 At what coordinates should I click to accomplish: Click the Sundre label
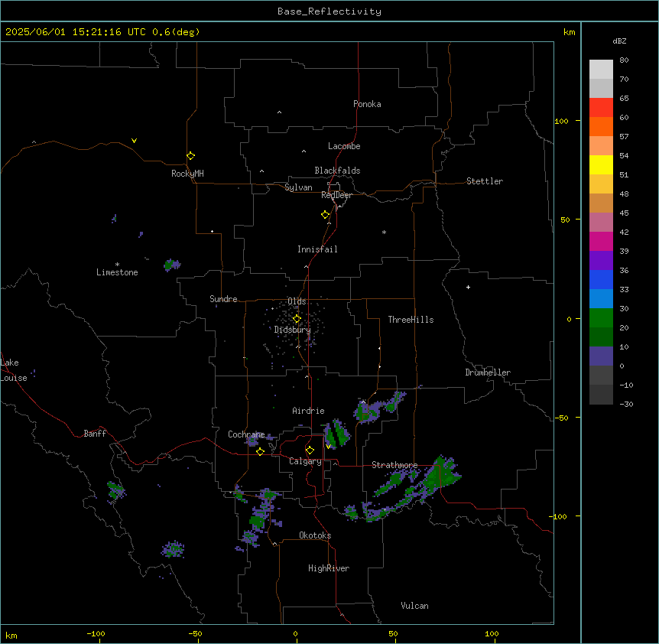click(x=223, y=299)
